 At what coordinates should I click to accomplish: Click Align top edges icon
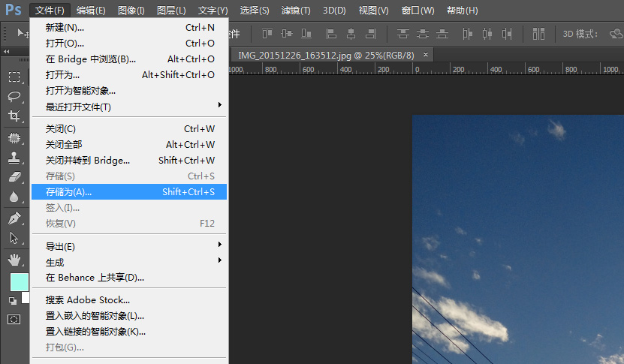point(267,34)
